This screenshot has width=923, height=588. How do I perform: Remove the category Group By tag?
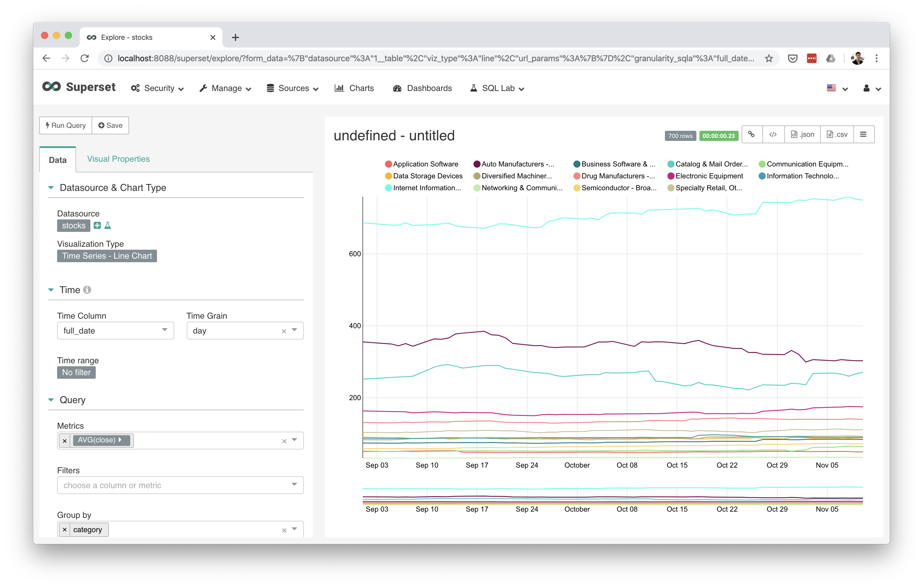(x=65, y=529)
